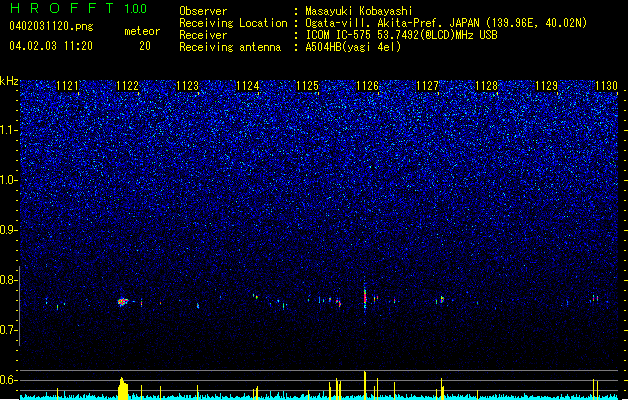Click the Receiving antenna label
629x400 pixels.
click(x=230, y=47)
